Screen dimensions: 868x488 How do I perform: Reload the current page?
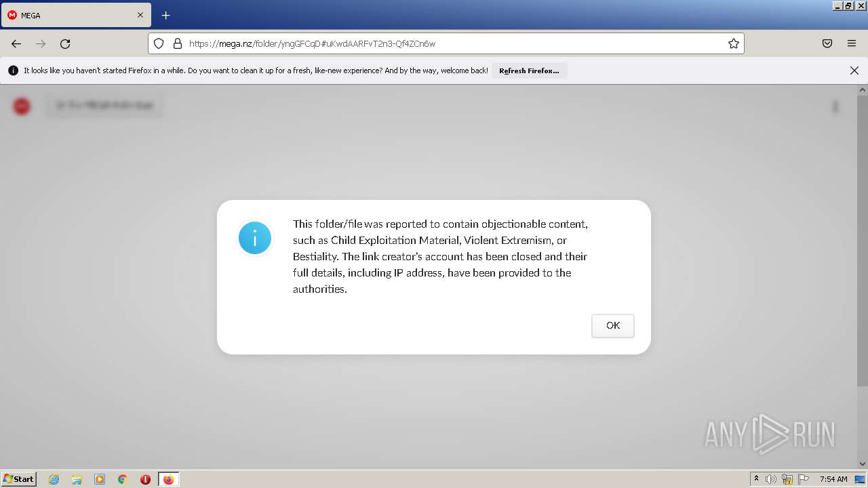click(65, 43)
